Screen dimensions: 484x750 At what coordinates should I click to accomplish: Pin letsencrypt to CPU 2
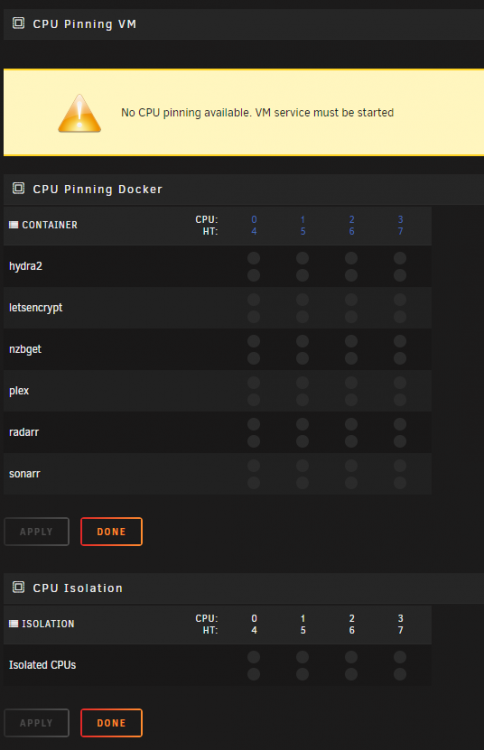pyautogui.click(x=352, y=300)
